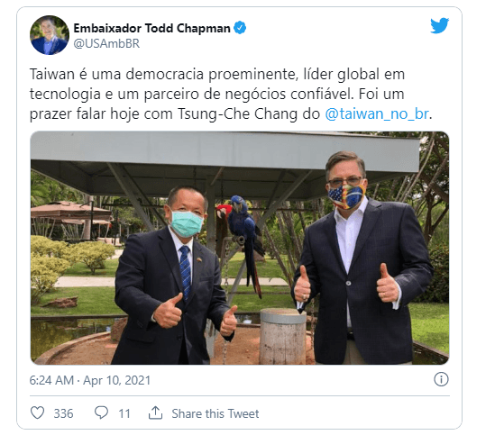This screenshot has width=504, height=435.
Task: Click the share upload arrow icon
Action: tap(156, 412)
